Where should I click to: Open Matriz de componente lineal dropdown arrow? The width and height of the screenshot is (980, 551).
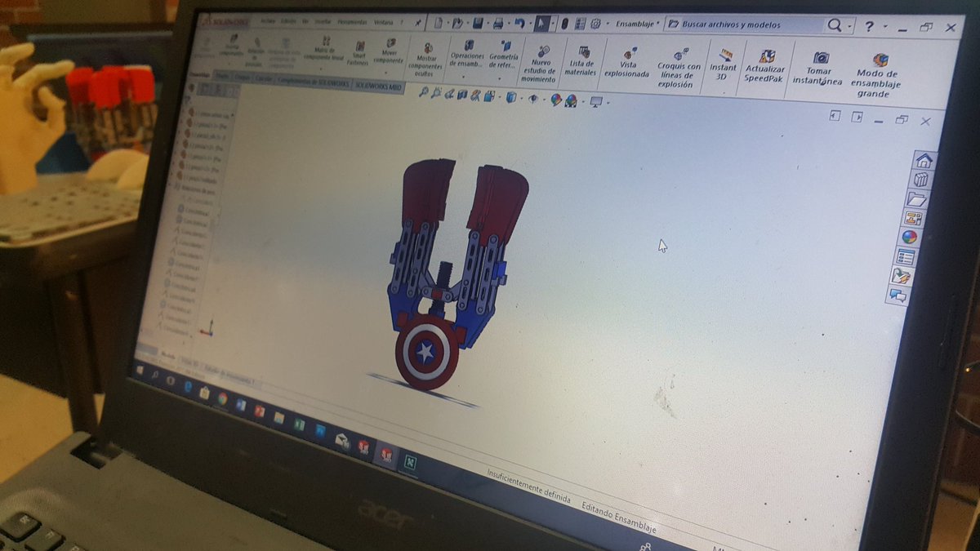click(321, 69)
